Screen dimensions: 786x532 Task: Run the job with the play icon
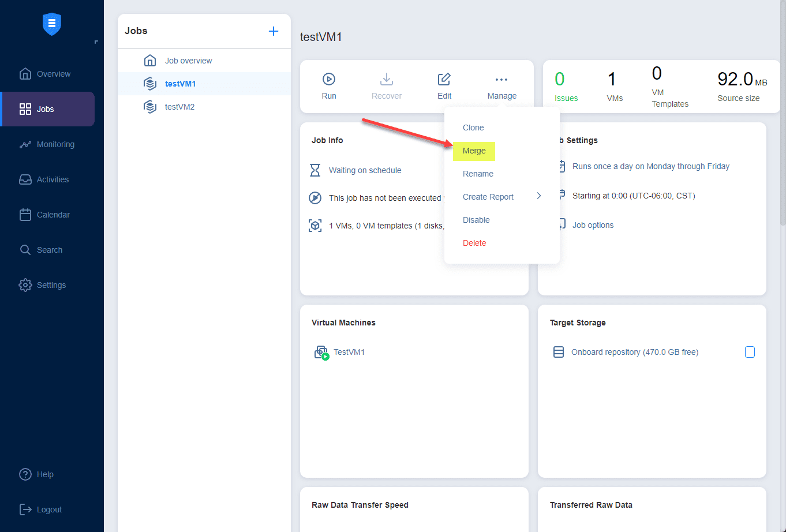point(329,79)
